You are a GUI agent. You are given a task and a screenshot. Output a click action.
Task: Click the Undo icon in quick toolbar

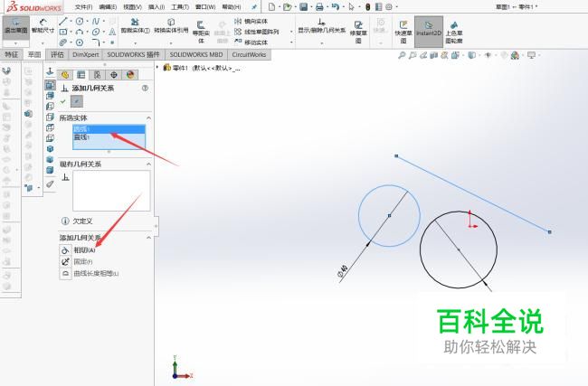pyautogui.click(x=336, y=6)
